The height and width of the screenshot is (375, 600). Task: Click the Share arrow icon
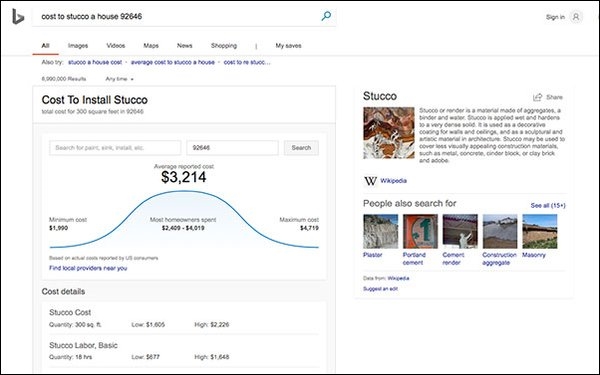click(538, 97)
